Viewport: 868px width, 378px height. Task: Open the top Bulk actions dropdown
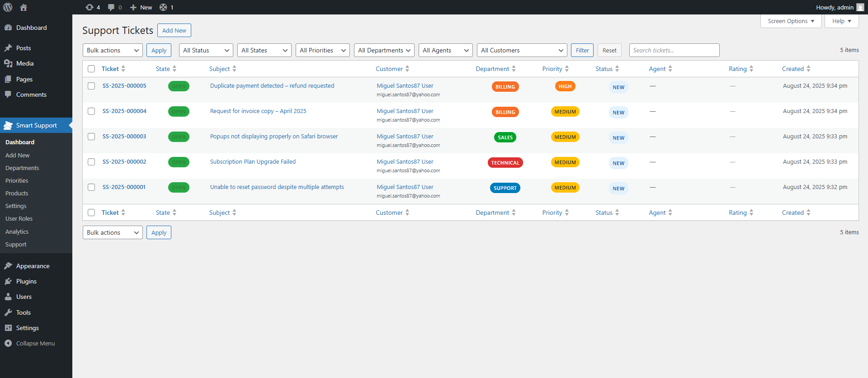113,50
